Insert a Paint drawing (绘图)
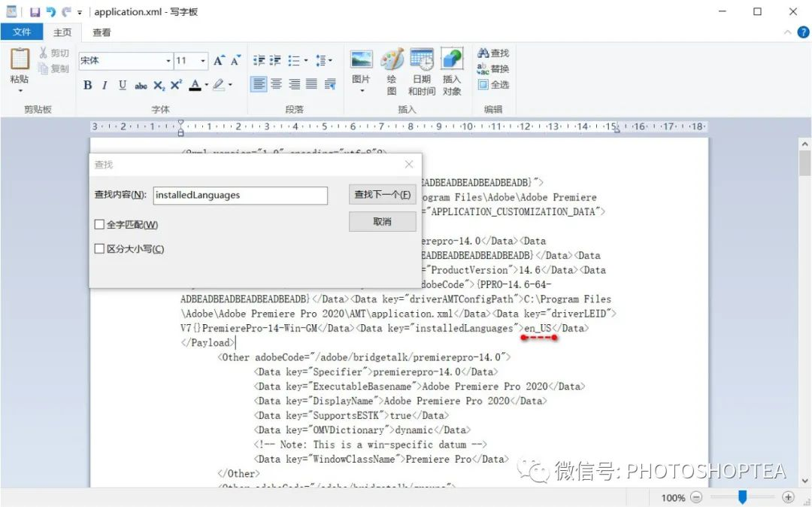The image size is (812, 507). pos(392,71)
